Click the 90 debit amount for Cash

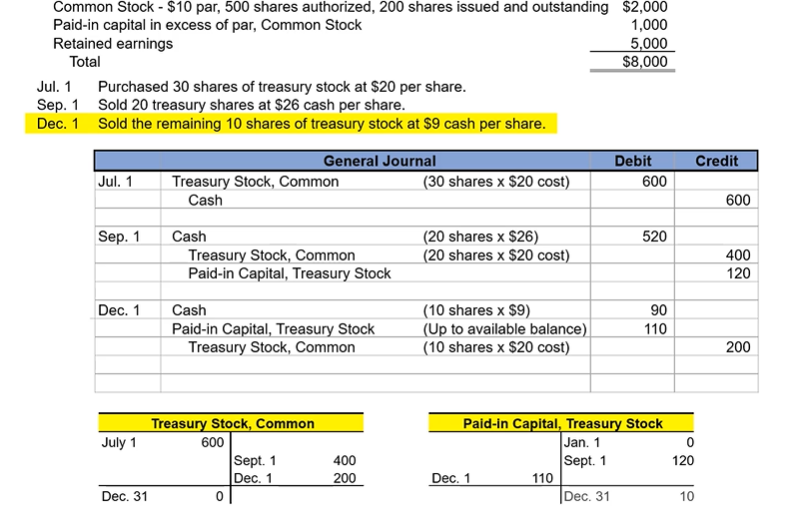click(658, 310)
